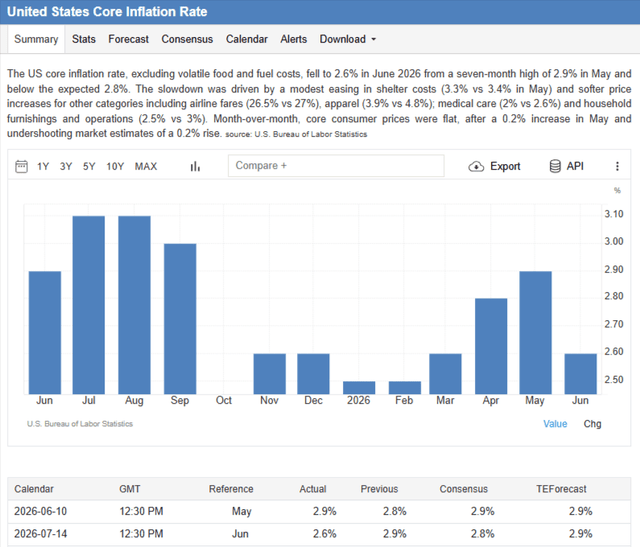Screen dimensions: 640x547
Task: Select the 1Y time range
Action: tap(43, 166)
